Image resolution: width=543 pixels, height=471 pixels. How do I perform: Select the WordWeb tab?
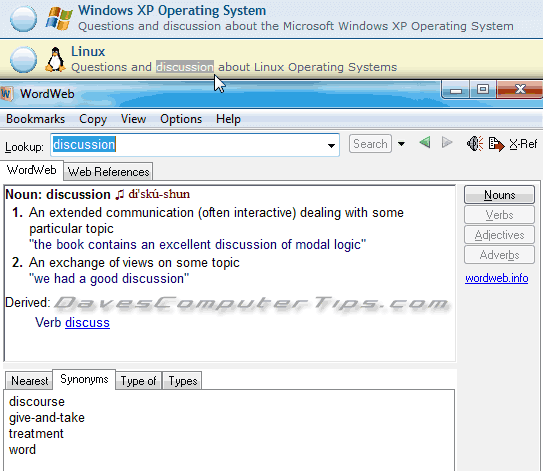[32, 170]
